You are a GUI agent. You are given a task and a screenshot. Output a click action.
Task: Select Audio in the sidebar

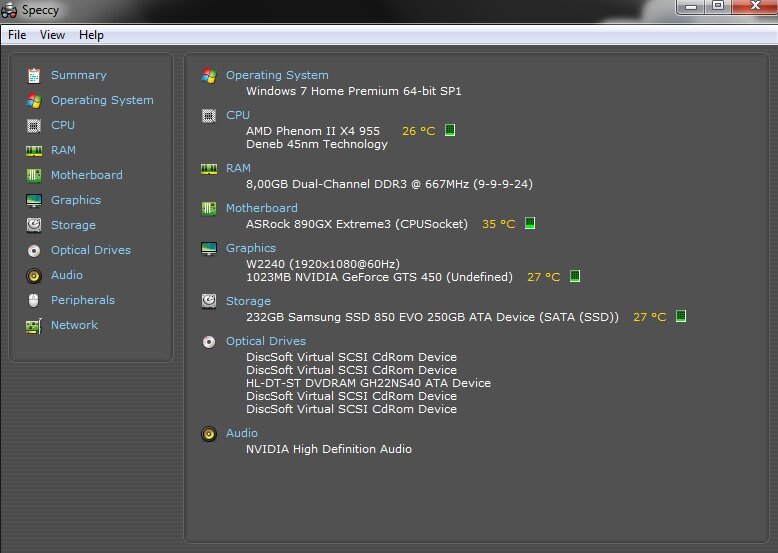click(x=67, y=275)
